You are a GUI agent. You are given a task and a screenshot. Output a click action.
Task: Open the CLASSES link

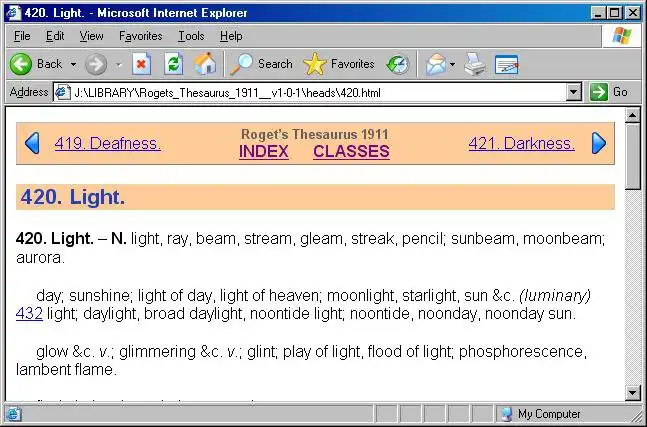(351, 151)
